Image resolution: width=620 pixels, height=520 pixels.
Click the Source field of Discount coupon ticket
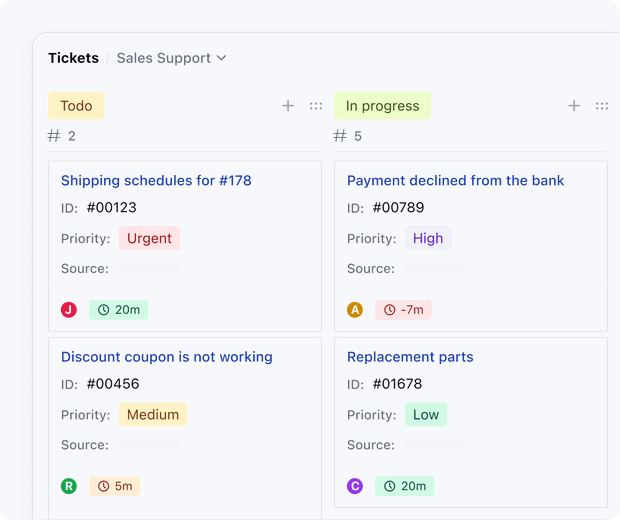149,444
